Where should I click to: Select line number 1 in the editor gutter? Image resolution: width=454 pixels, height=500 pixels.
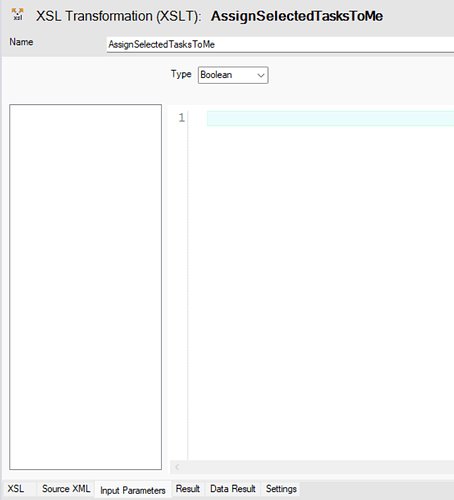click(182, 118)
